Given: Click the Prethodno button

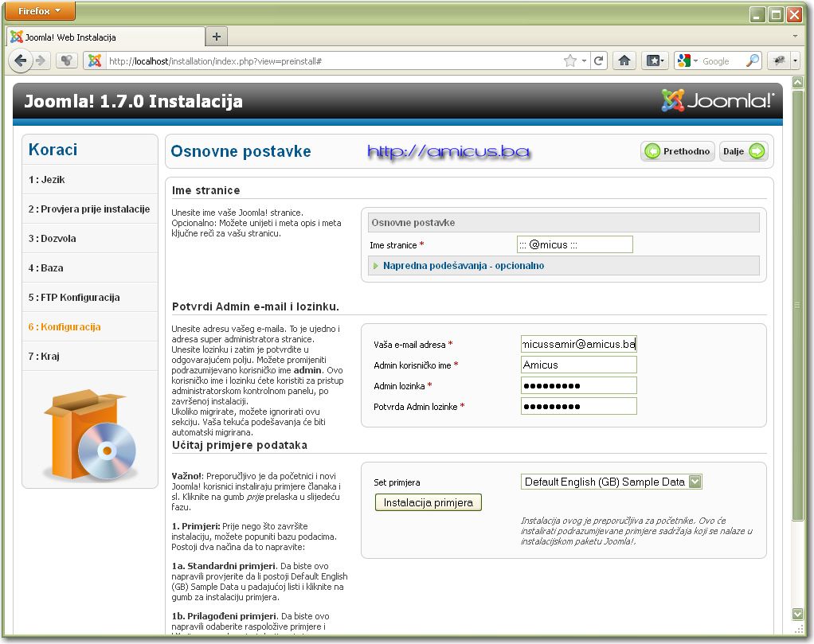Looking at the screenshot, I should pyautogui.click(x=678, y=151).
